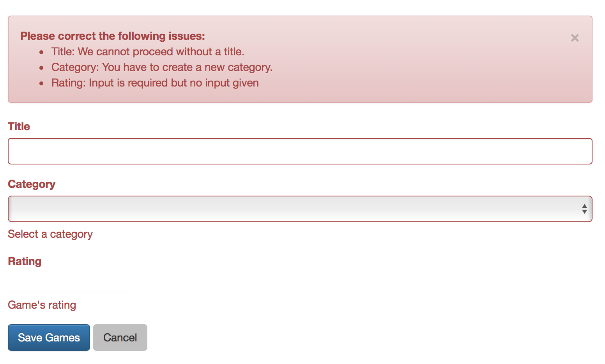Click the Title error message in the alert

(148, 51)
